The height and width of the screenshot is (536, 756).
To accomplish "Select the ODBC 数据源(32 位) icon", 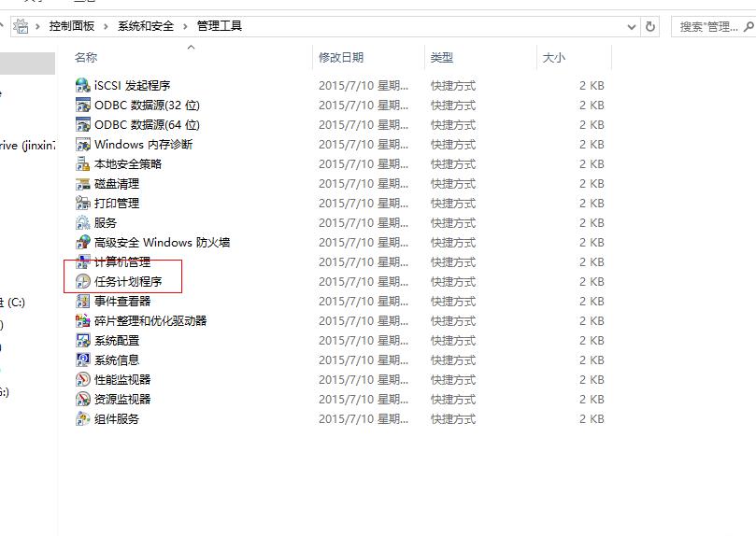I will (83, 105).
